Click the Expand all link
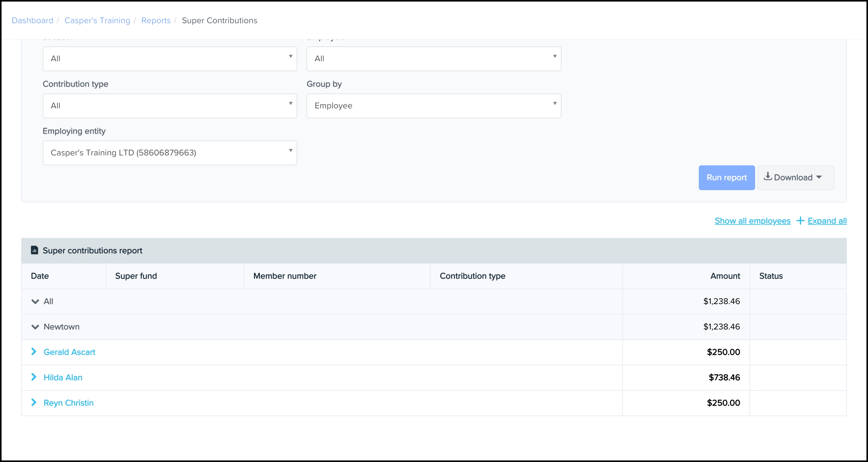 click(x=827, y=221)
